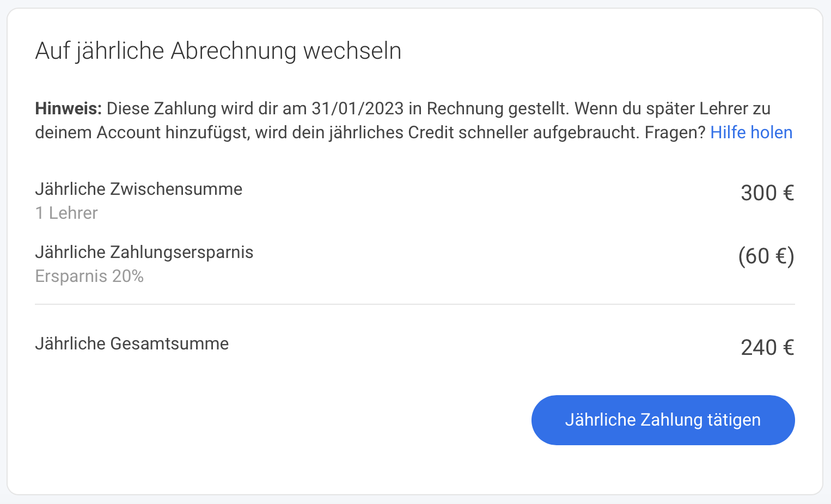Viewport: 831px width, 504px height.
Task: Click the horizontal divider above Gesamtsumme
Action: (x=415, y=304)
